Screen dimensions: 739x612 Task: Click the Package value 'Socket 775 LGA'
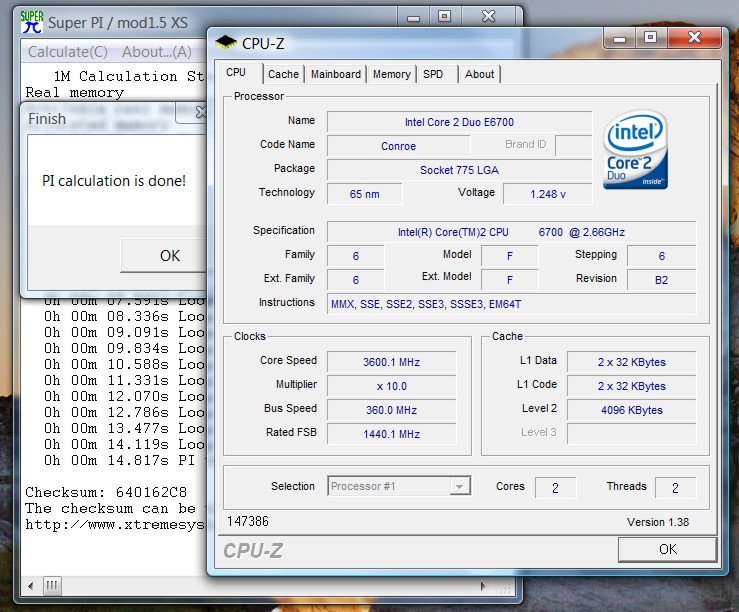pos(459,170)
